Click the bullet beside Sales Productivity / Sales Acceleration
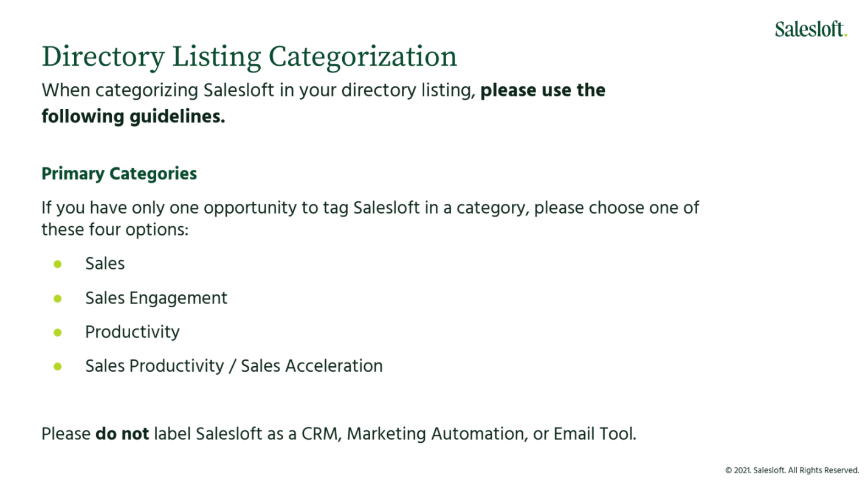 coord(58,366)
